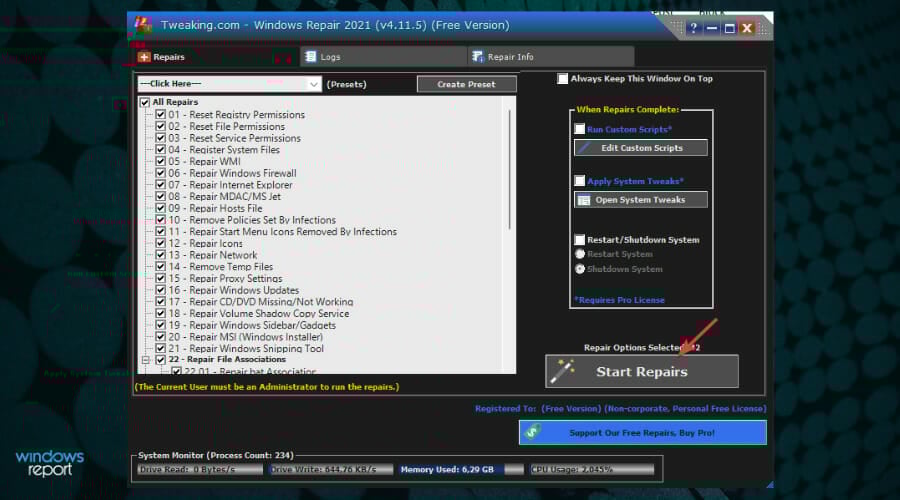Image resolution: width=900 pixels, height=500 pixels.
Task: Click the Requires Pro License note
Action: pyautogui.click(x=620, y=300)
